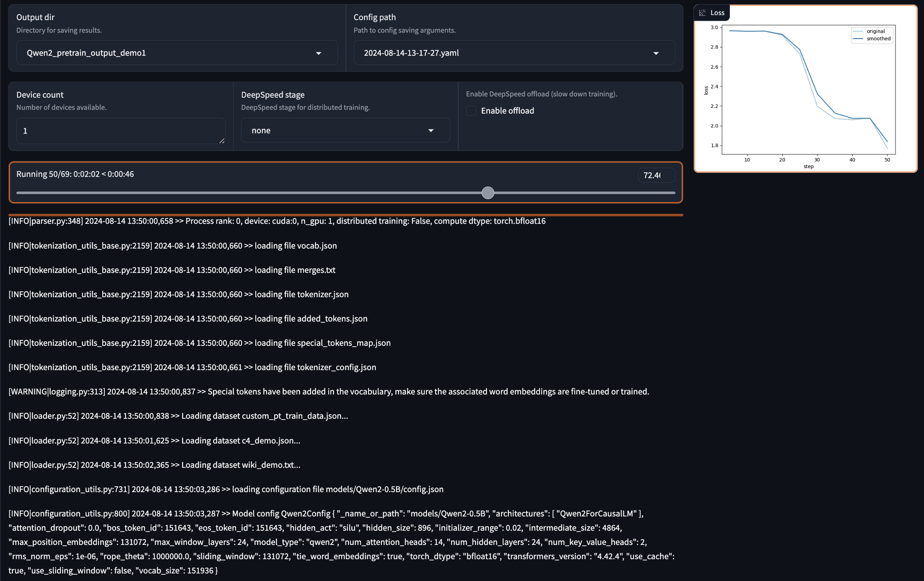Focus the Device count input field
924x581 pixels.
117,131
